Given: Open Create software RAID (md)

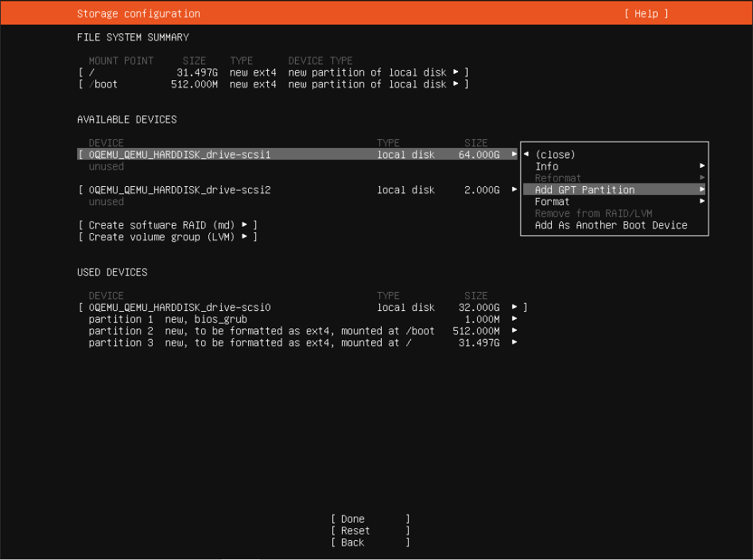Looking at the screenshot, I should click(x=168, y=225).
